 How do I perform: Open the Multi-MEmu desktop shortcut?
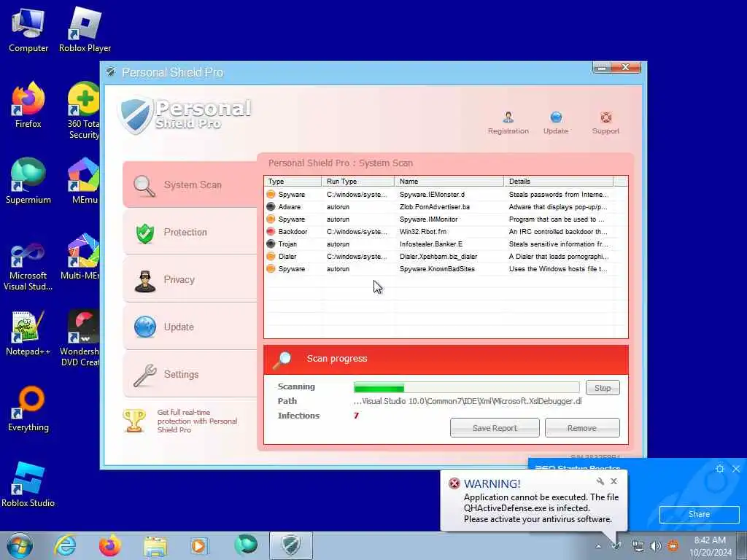82,257
